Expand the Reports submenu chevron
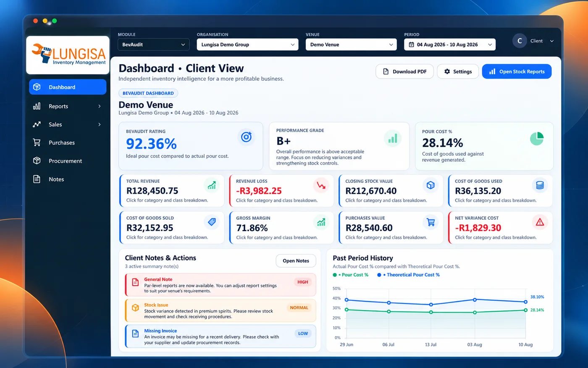 (100, 106)
